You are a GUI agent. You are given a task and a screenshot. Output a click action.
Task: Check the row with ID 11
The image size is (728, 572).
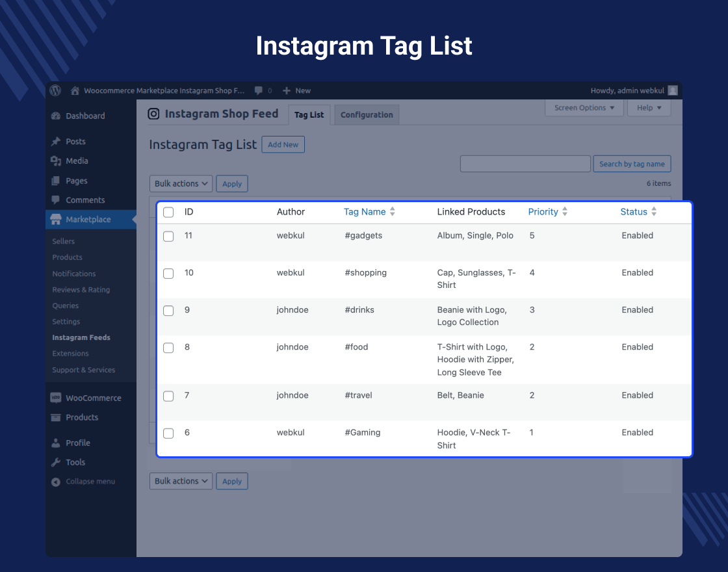tap(168, 237)
